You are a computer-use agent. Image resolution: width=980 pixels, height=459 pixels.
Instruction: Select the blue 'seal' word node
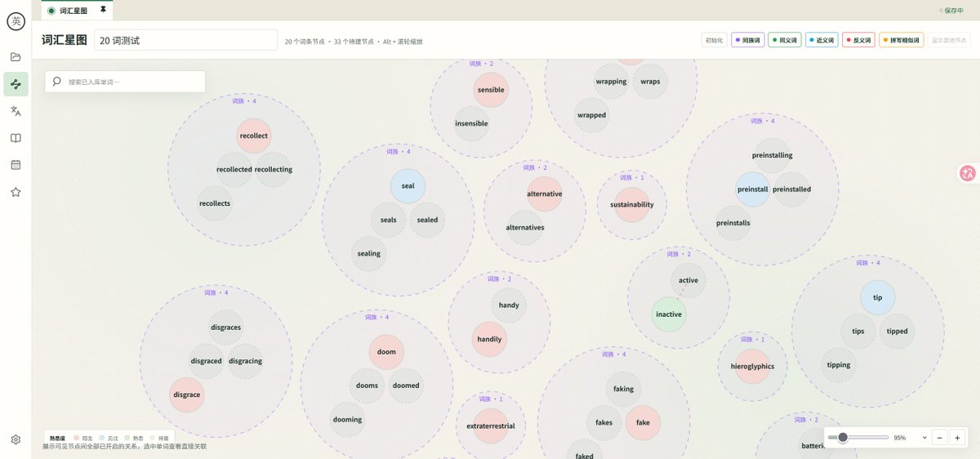(408, 185)
